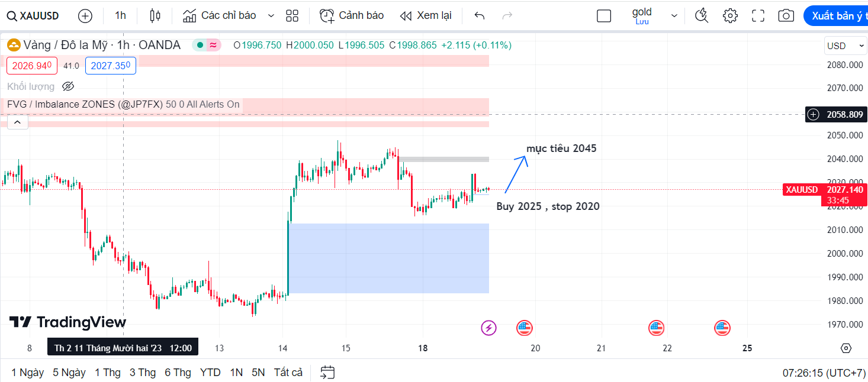Open the Cảnh báo alert button

[352, 16]
